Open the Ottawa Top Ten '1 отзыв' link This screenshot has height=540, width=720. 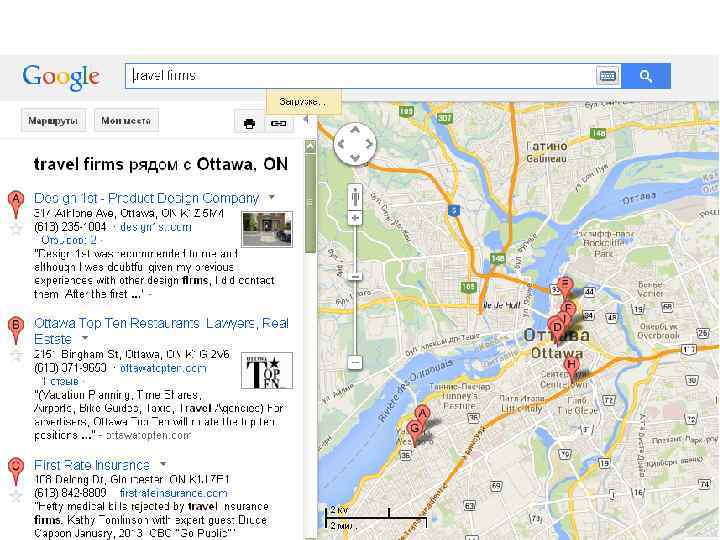(60, 381)
